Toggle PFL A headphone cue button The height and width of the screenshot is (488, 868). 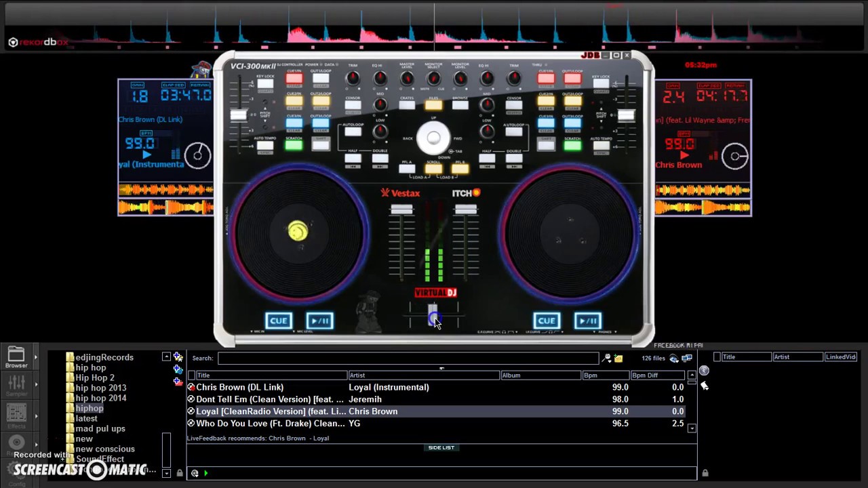(x=407, y=168)
